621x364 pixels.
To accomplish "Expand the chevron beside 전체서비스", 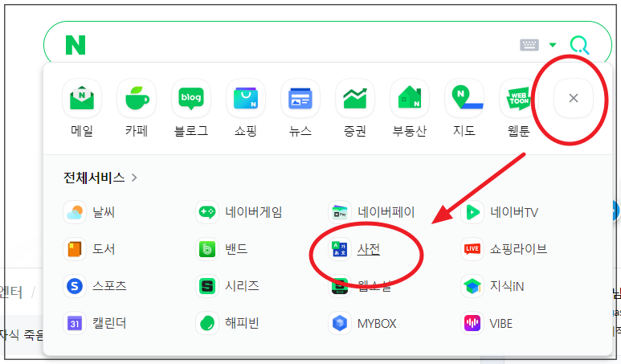I will [x=134, y=178].
